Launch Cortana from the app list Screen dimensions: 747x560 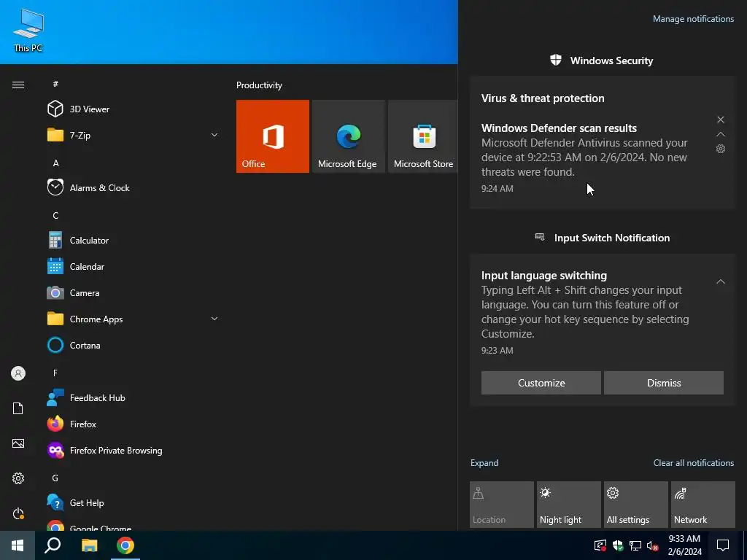pyautogui.click(x=133, y=345)
